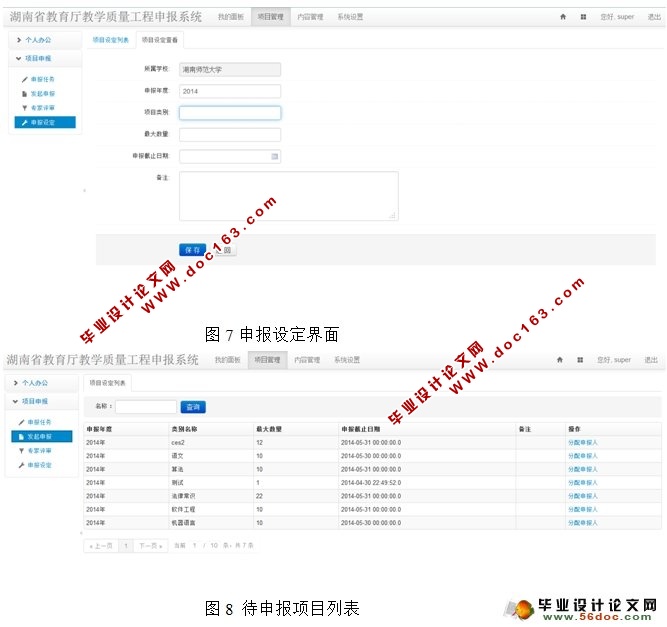Image resolution: width=667 pixels, height=627 pixels.
Task: Open 专家评审 filter item in Figure 7 sidebar
Action: pyautogui.click(x=39, y=108)
